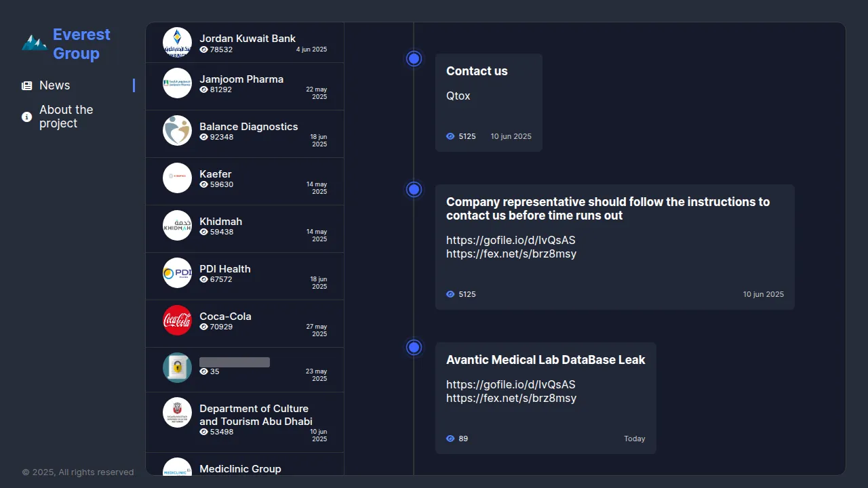Click the views eye icon in Contact us card
The image size is (868, 488).
[x=450, y=136]
